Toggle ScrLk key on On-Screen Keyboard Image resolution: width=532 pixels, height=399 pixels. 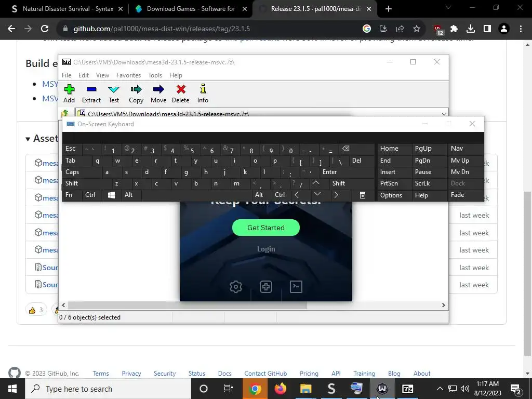click(x=430, y=183)
